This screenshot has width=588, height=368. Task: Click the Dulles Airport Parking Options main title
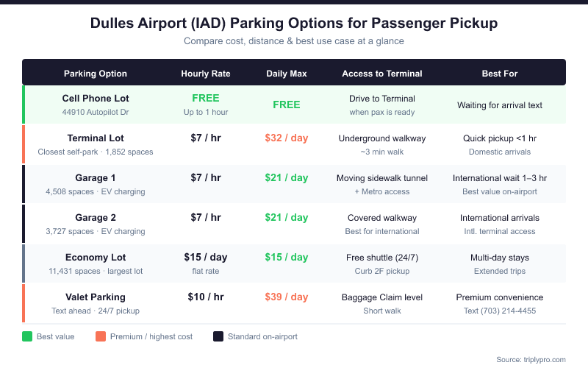[294, 24]
